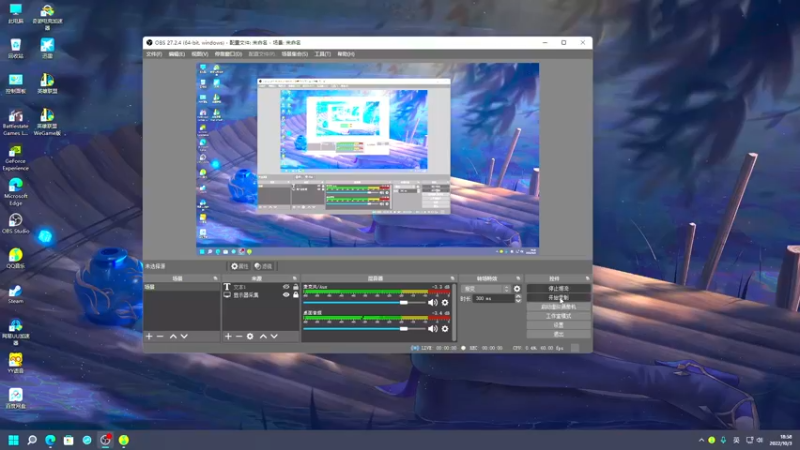Open OBS Studio desktop shortcut

(x=15, y=223)
